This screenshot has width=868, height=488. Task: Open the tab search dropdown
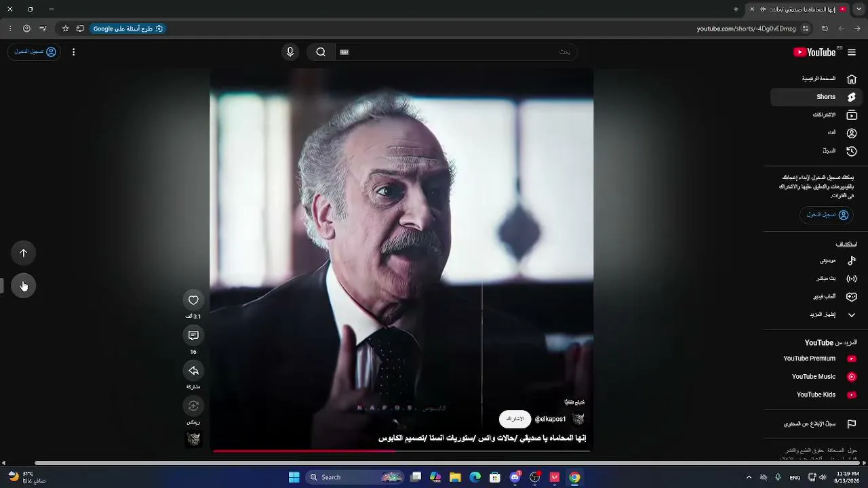tap(858, 9)
